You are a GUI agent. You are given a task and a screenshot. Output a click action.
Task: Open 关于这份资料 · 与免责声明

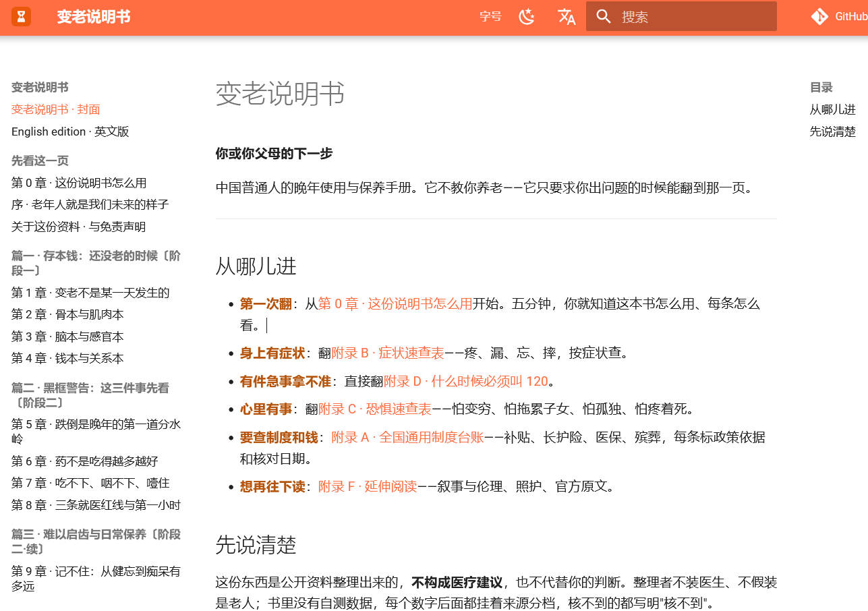79,227
